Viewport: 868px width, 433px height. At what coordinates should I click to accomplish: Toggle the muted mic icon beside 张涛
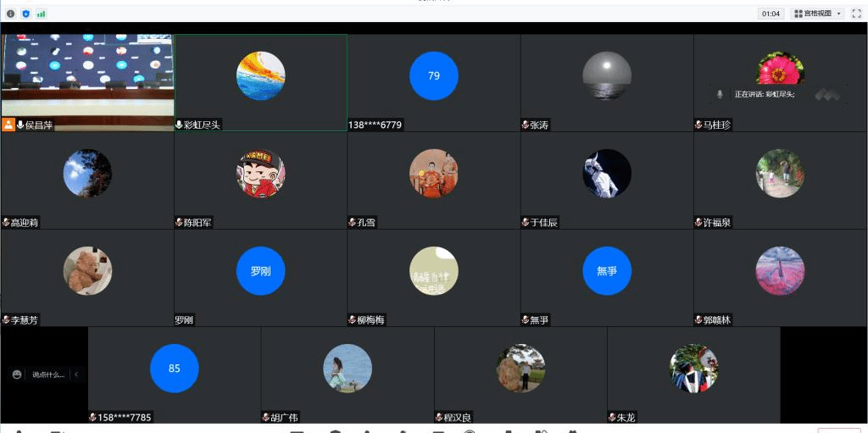pyautogui.click(x=525, y=125)
